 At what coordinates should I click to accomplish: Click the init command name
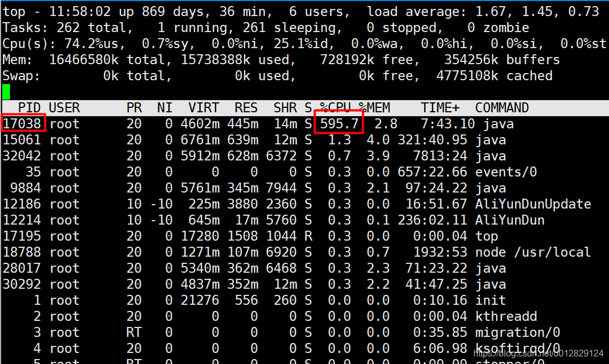pyautogui.click(x=491, y=300)
